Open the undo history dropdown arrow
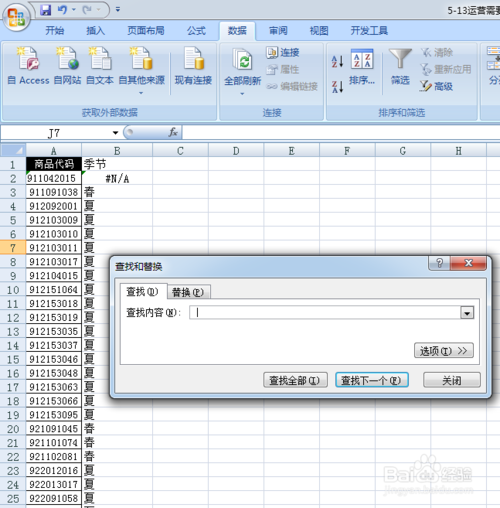The image size is (500, 508). (74, 10)
